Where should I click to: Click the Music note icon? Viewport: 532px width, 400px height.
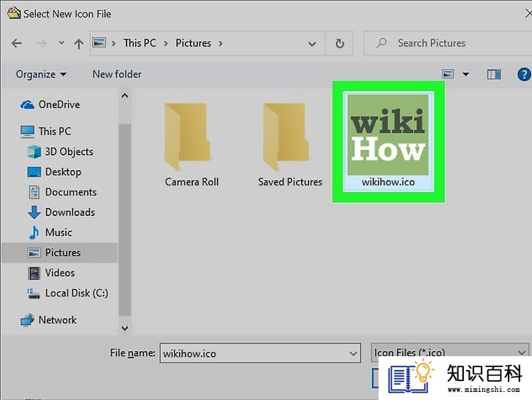[34, 233]
